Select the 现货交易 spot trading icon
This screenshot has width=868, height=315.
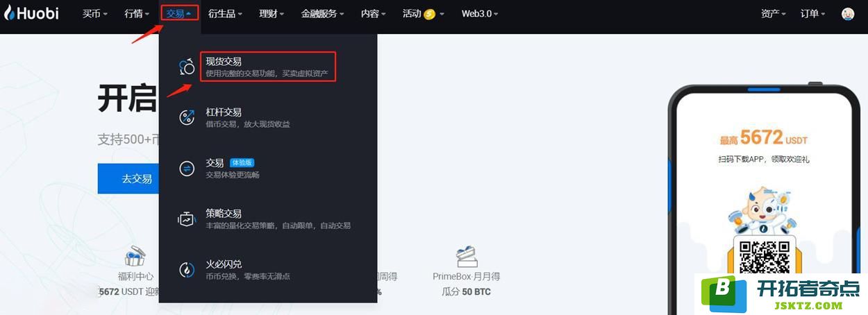point(187,67)
